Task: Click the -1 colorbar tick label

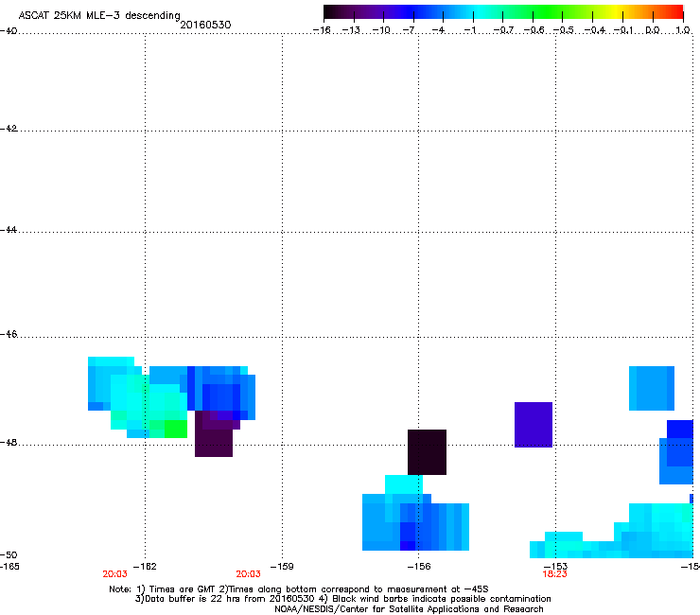Action: point(469,30)
